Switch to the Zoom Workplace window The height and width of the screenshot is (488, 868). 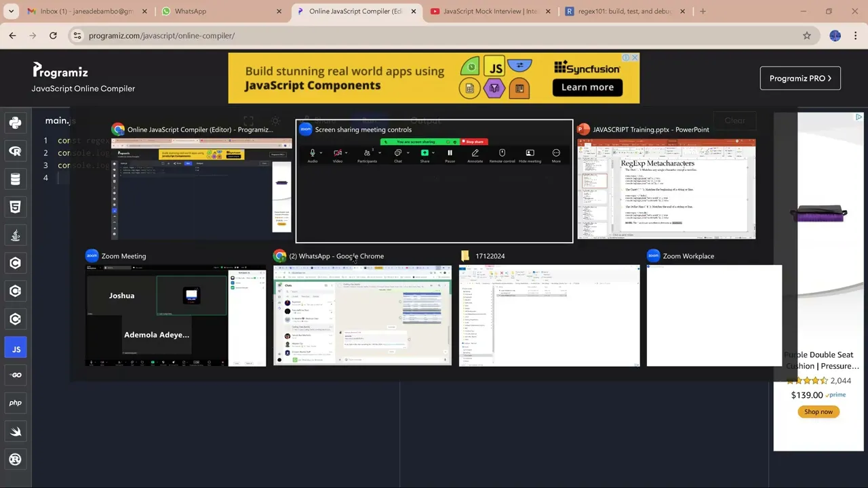pos(714,308)
